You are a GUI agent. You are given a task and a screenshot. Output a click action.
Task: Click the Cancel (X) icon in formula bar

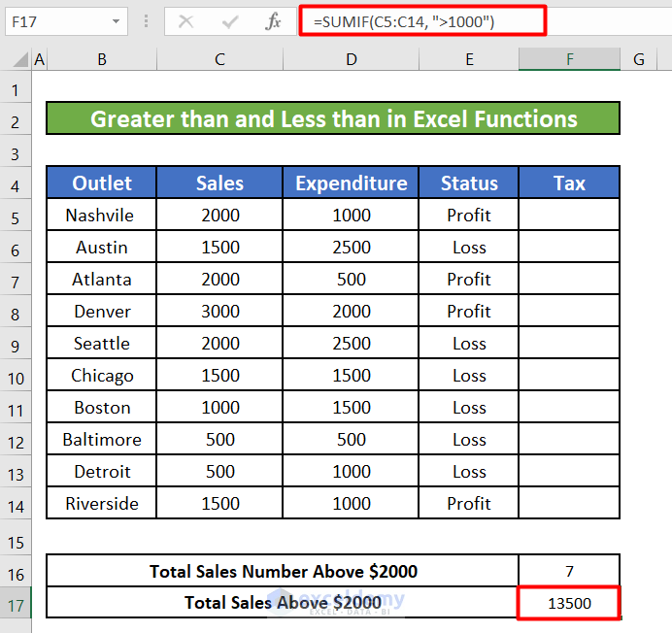(x=185, y=21)
